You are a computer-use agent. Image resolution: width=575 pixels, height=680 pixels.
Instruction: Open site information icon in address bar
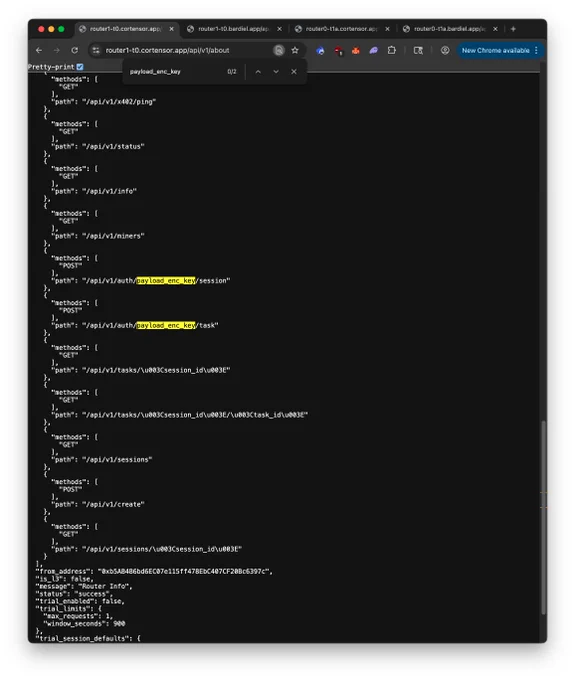(x=96, y=50)
